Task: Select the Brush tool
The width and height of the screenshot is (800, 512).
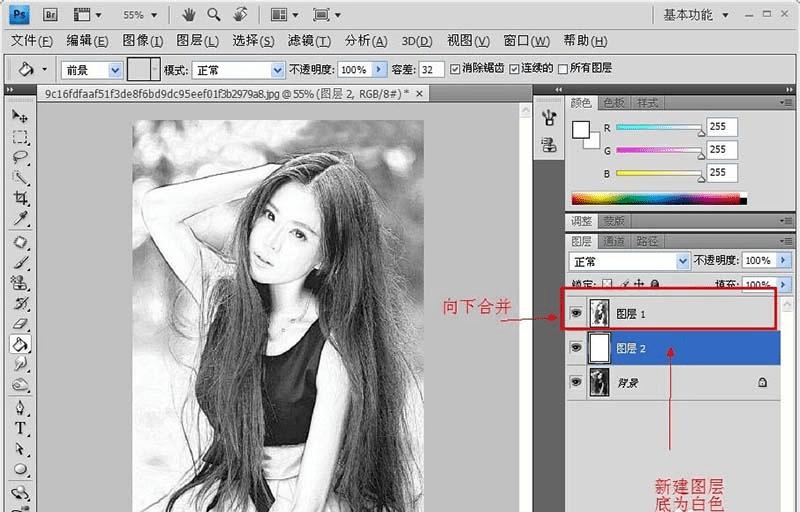Action: (x=20, y=262)
